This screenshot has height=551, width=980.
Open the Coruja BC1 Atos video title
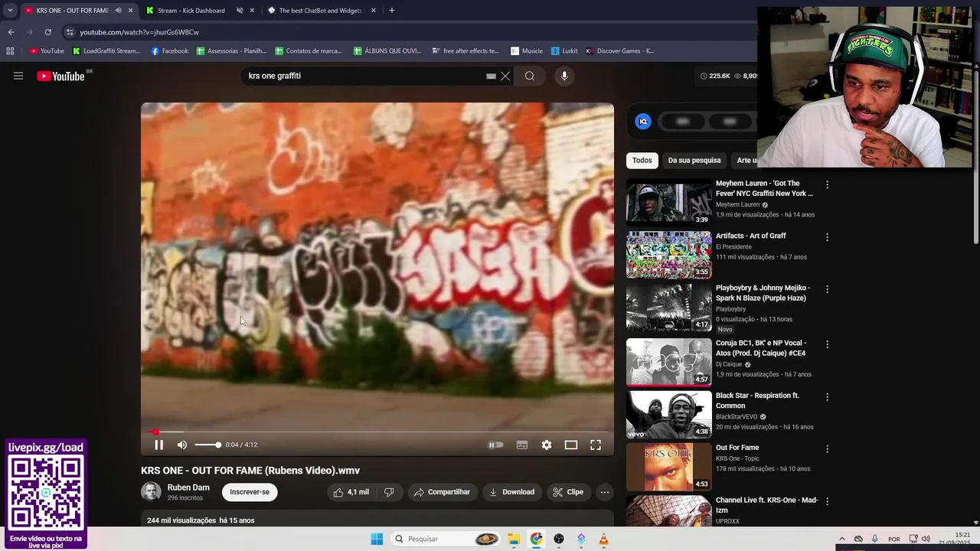tap(761, 348)
